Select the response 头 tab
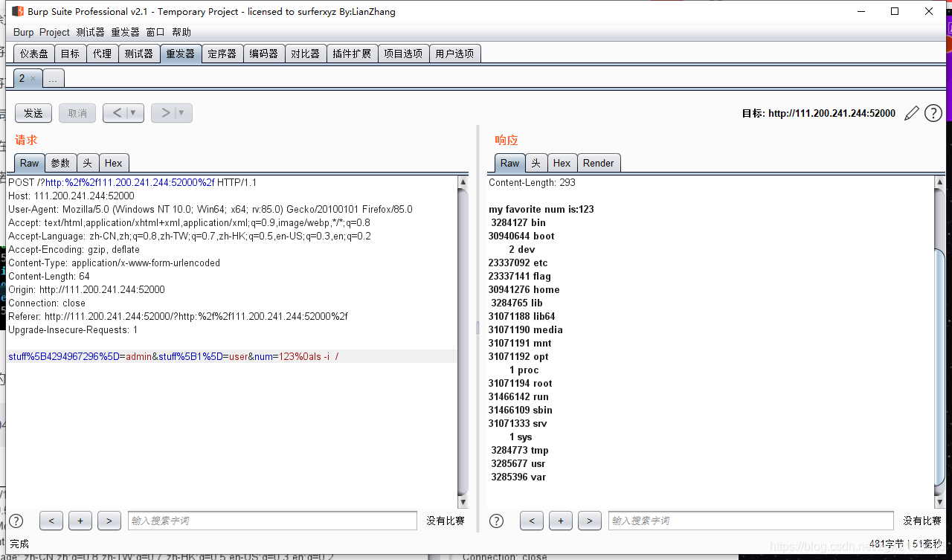Viewport: 952px width, 560px height. pyautogui.click(x=535, y=163)
